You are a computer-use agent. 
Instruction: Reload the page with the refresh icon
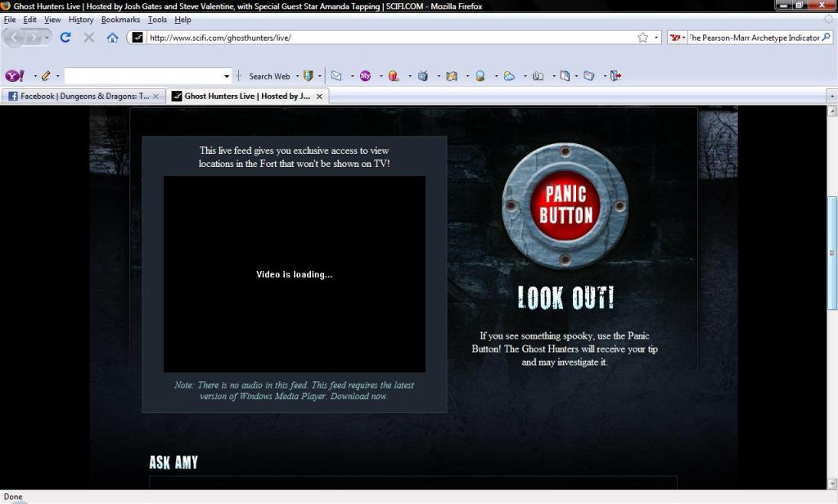[x=65, y=38]
